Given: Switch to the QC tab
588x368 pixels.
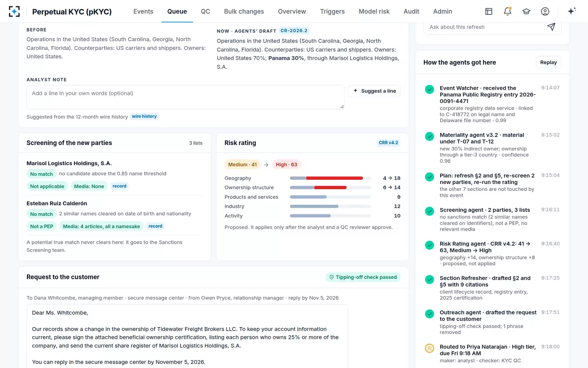Looking at the screenshot, I should coord(205,11).
